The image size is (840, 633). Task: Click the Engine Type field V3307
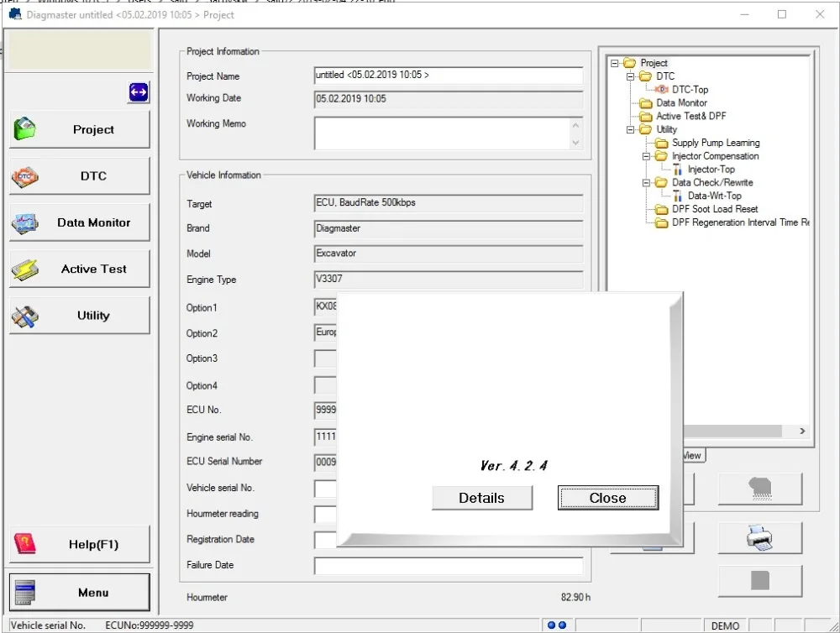(449, 280)
